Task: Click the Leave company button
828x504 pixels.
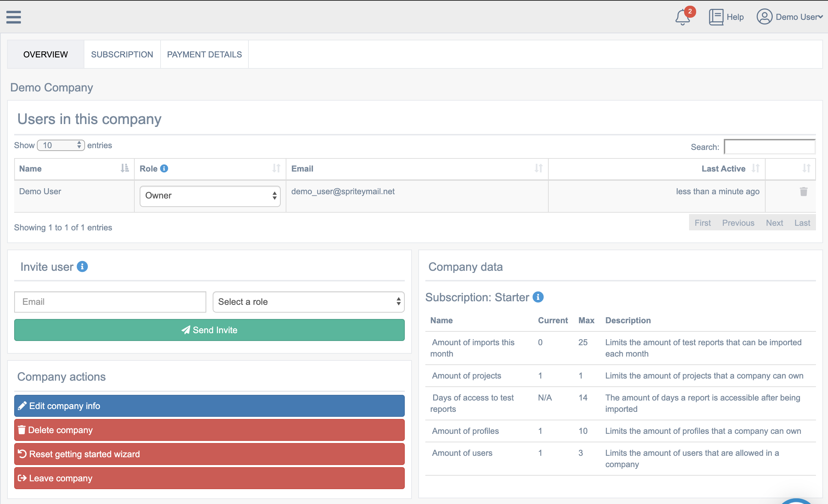Action: (209, 478)
